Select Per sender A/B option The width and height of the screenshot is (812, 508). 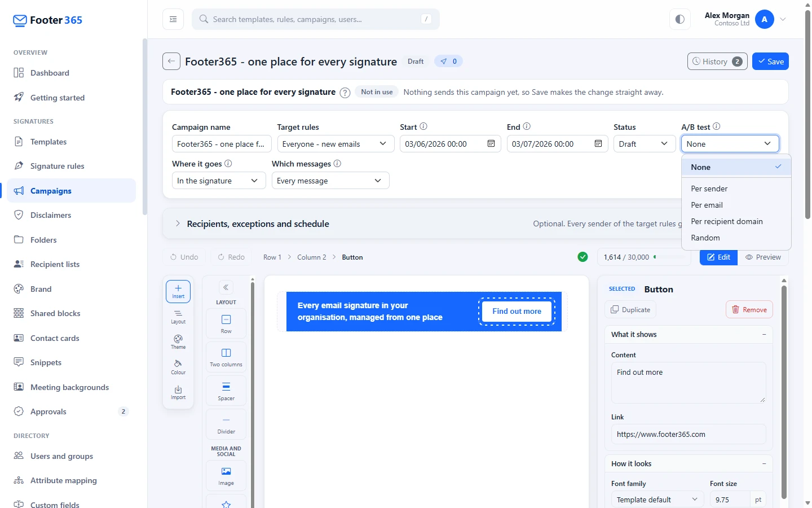736,189
